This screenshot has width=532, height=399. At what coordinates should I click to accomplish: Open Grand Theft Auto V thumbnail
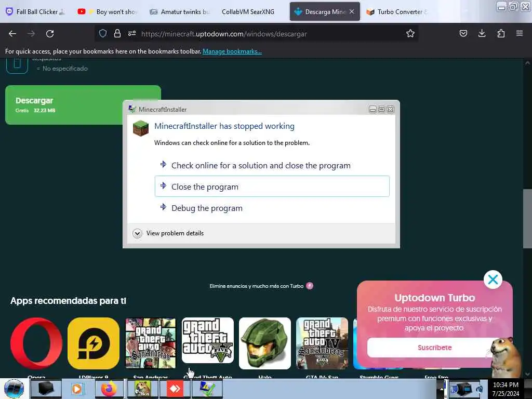point(208,341)
